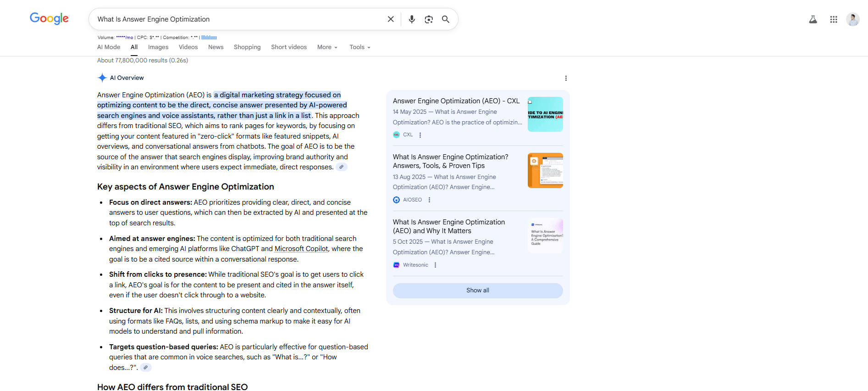The width and height of the screenshot is (868, 391).
Task: Click "Key aspects of Answer Engine Optimization" heading
Action: (x=186, y=187)
